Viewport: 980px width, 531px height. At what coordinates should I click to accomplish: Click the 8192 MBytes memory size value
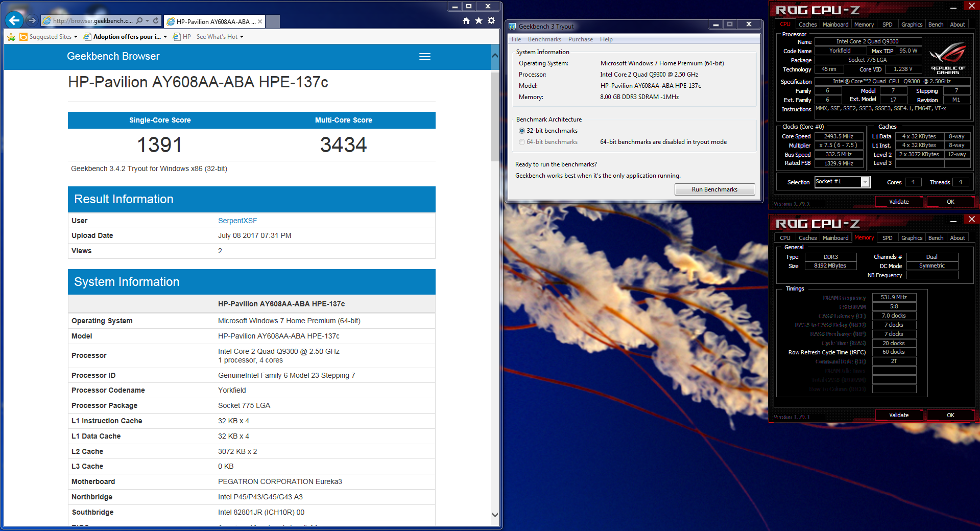pos(830,265)
